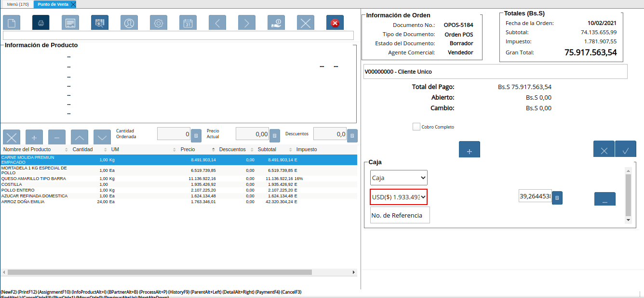
Task: Click the Process gear icon
Action: [159, 23]
